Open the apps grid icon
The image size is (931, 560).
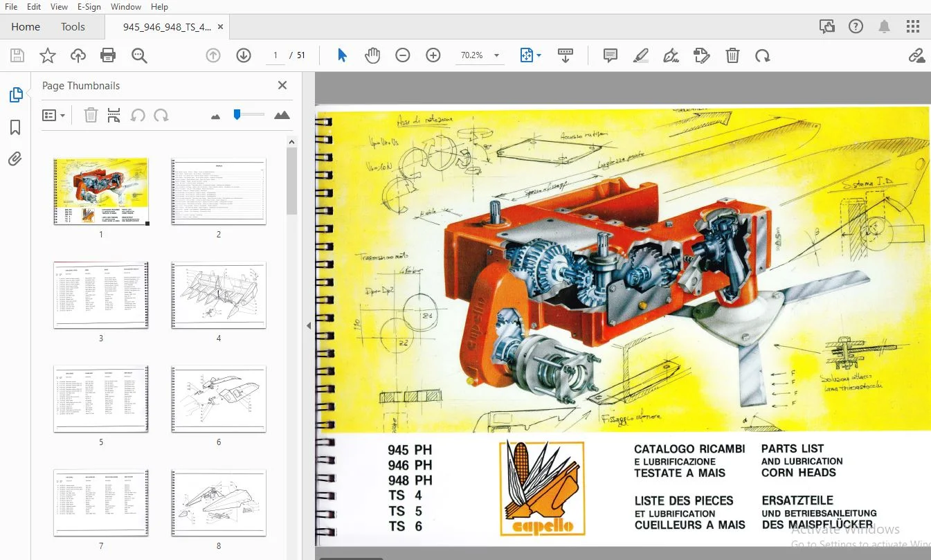coord(913,26)
